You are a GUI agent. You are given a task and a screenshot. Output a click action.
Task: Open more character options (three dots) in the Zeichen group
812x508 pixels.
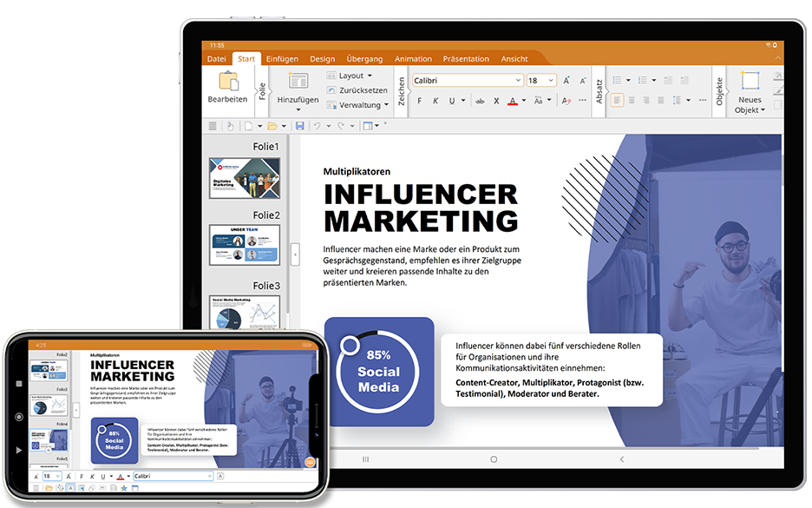tap(583, 100)
